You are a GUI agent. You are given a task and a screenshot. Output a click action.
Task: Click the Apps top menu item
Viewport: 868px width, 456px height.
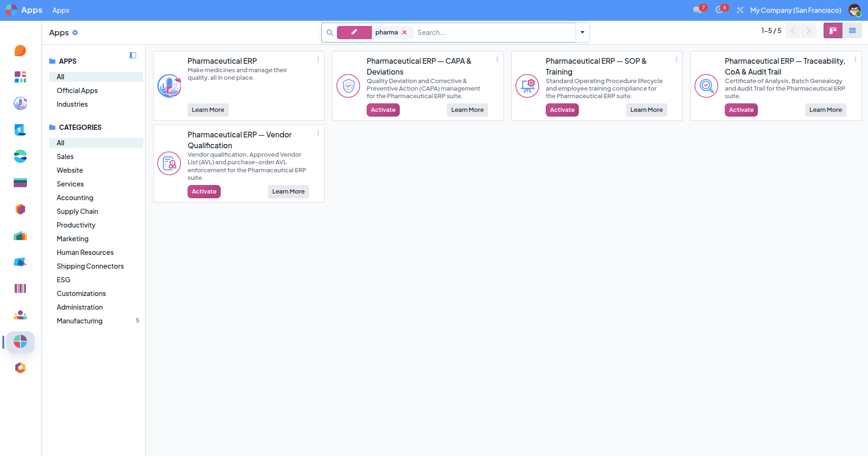click(60, 10)
